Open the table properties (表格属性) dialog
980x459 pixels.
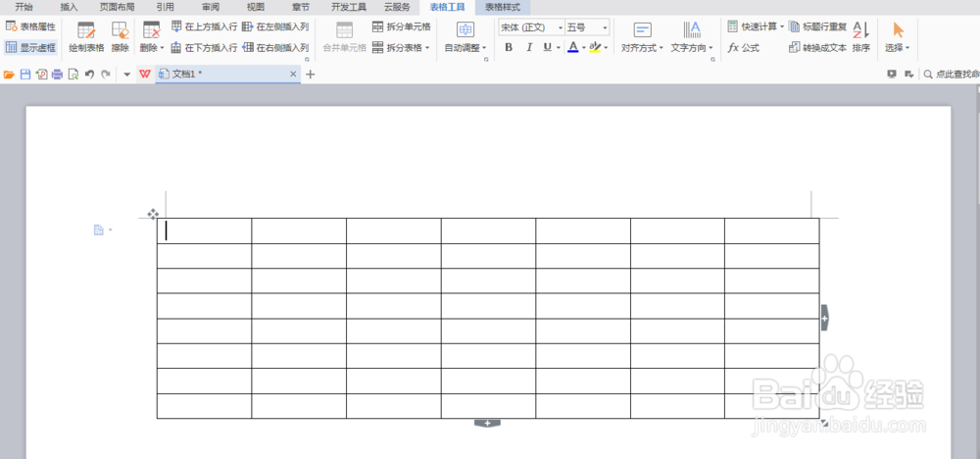[x=30, y=26]
